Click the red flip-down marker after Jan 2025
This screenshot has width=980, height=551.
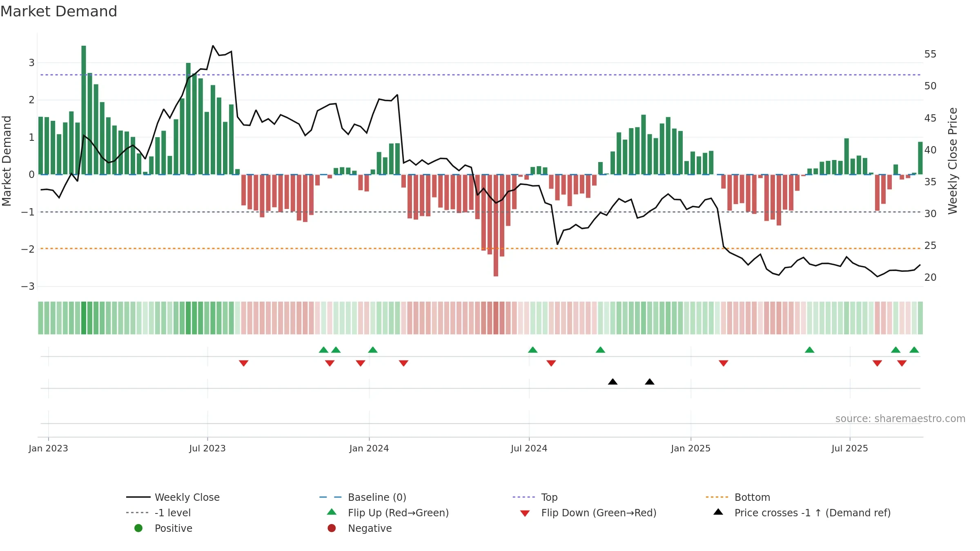point(724,363)
